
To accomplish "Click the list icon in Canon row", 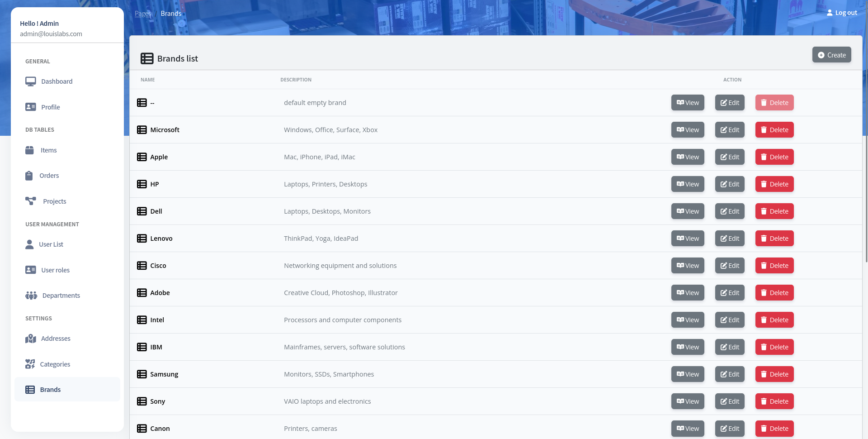I will click(142, 429).
